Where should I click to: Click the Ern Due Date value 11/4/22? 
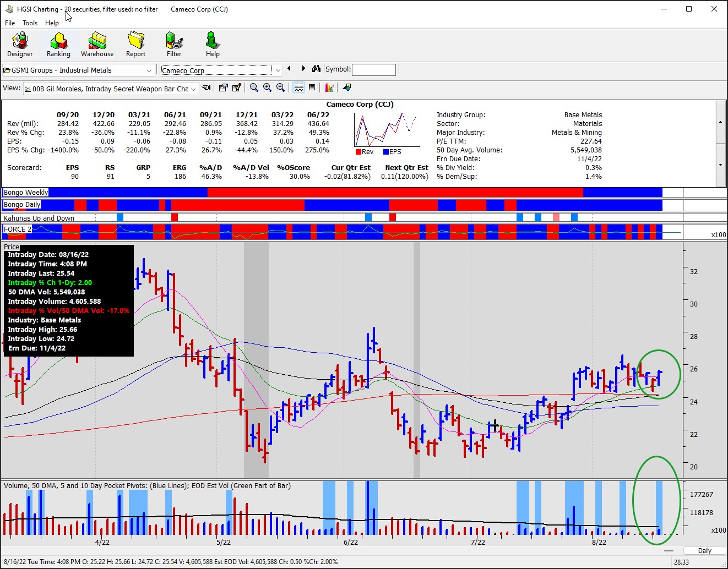click(589, 159)
